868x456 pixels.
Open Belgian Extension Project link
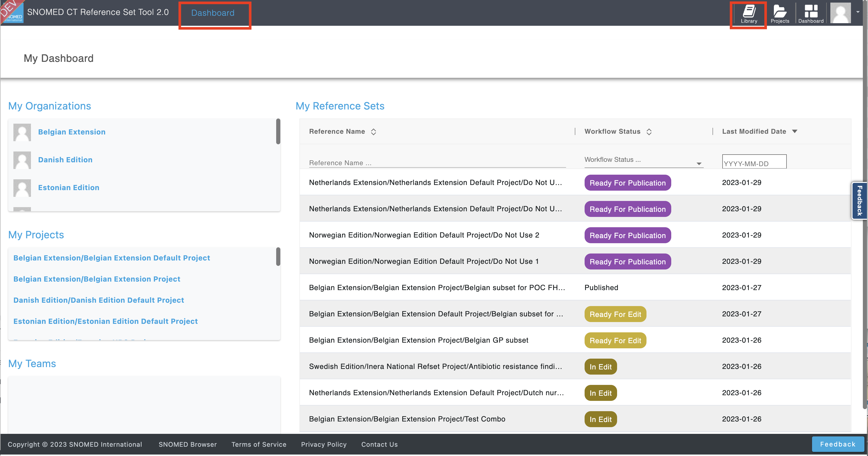(x=97, y=279)
